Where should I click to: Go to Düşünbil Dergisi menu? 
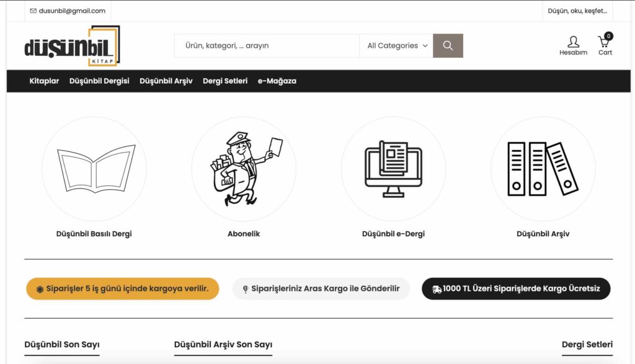pyautogui.click(x=99, y=81)
